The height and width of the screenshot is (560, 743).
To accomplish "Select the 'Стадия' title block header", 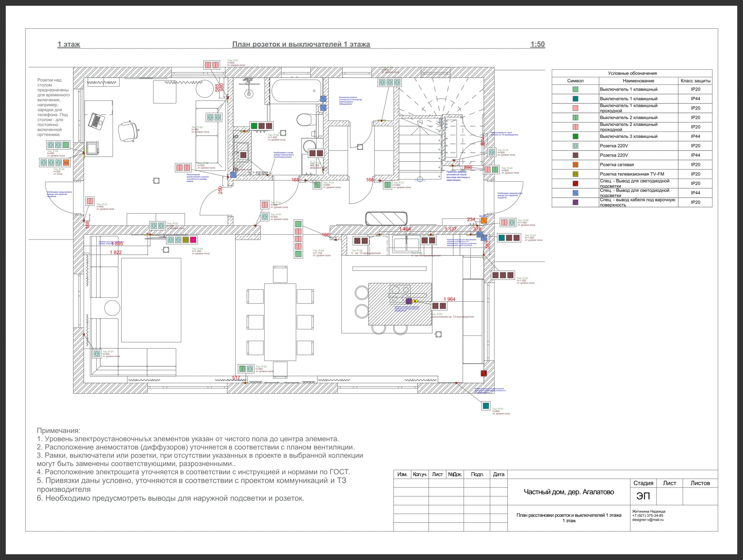I will (x=643, y=483).
